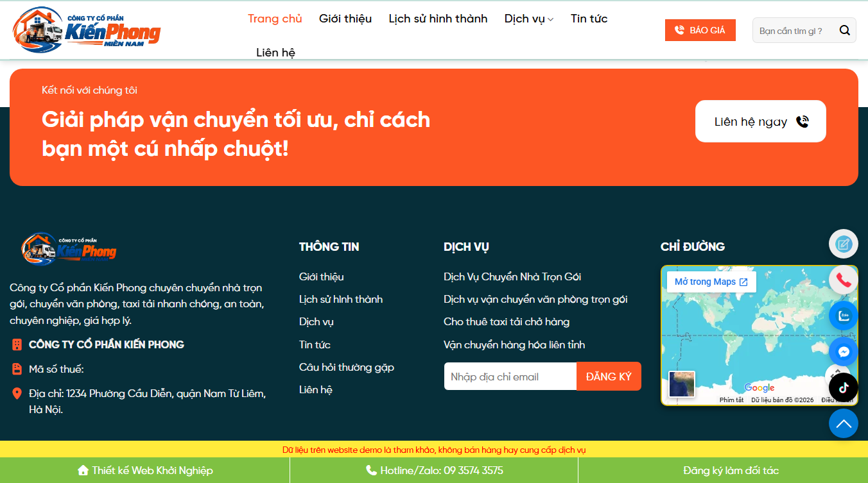Screen dimensions: 868x483
Task: Open Dịch vụ vận chuyển văn phòng trọn gói
Action: pos(535,300)
